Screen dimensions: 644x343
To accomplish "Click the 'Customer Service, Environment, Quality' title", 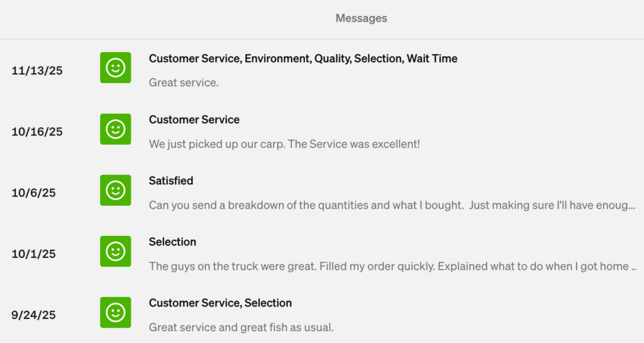I will pos(303,59).
